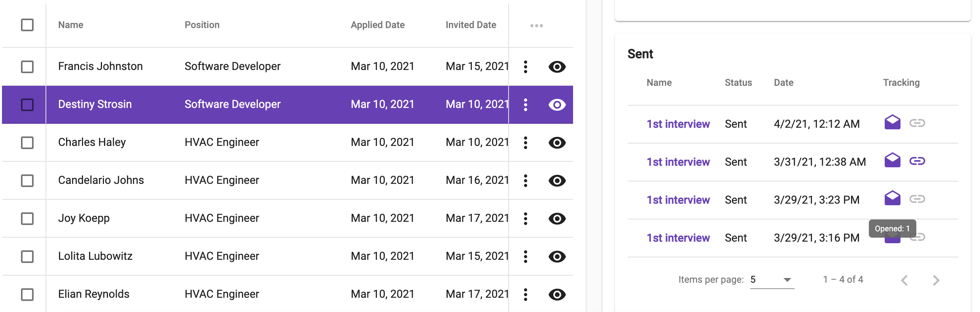This screenshot has height=312, width=980.
Task: Click the eye icon in Destiny Strosin row
Action: coord(557,105)
